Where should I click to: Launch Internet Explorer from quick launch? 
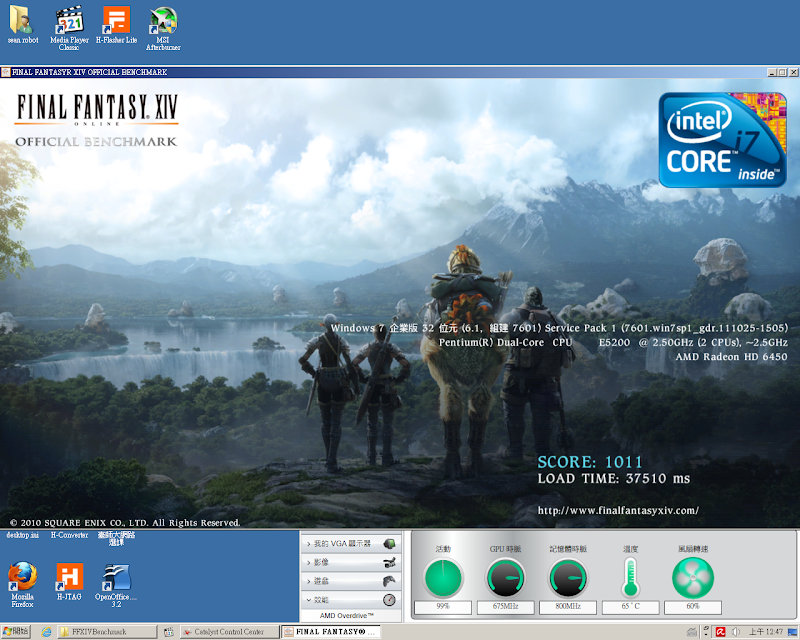46,632
